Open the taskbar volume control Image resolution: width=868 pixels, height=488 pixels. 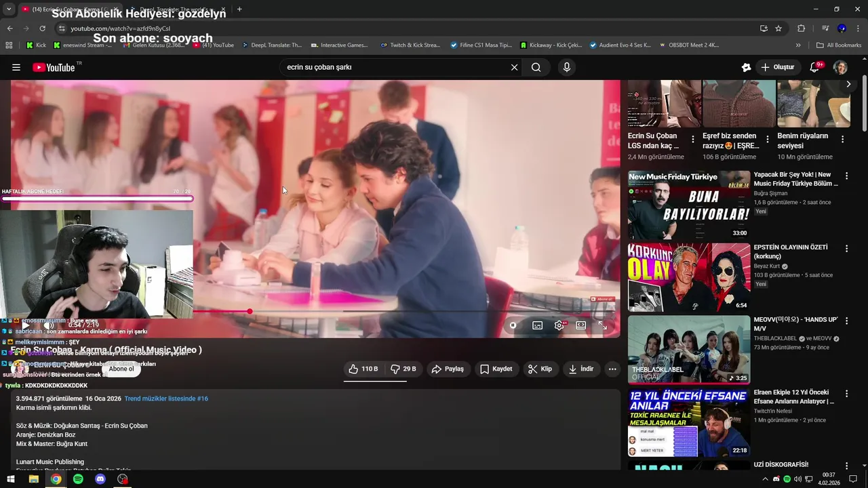pos(797,479)
